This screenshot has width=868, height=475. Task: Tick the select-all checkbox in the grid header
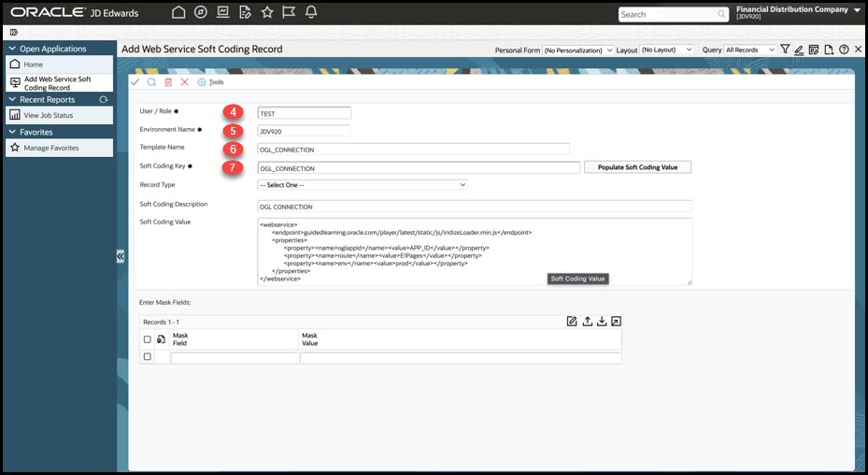(148, 339)
